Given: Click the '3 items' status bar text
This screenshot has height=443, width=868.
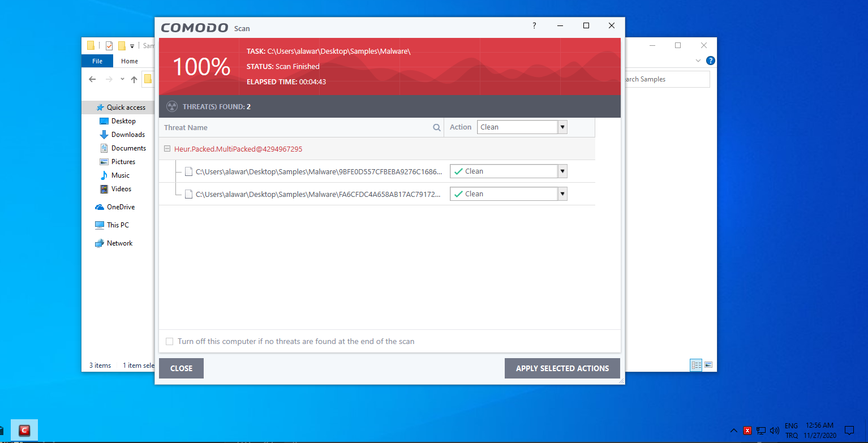Looking at the screenshot, I should click(x=100, y=365).
